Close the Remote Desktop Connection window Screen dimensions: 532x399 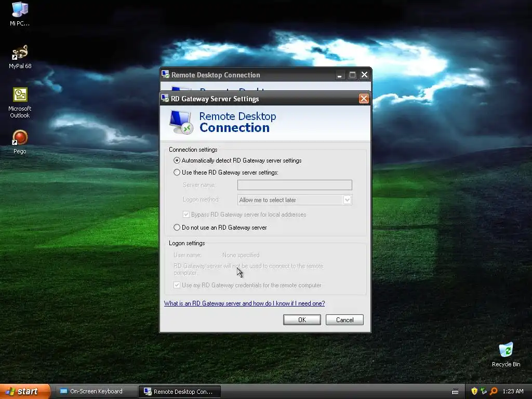364,75
